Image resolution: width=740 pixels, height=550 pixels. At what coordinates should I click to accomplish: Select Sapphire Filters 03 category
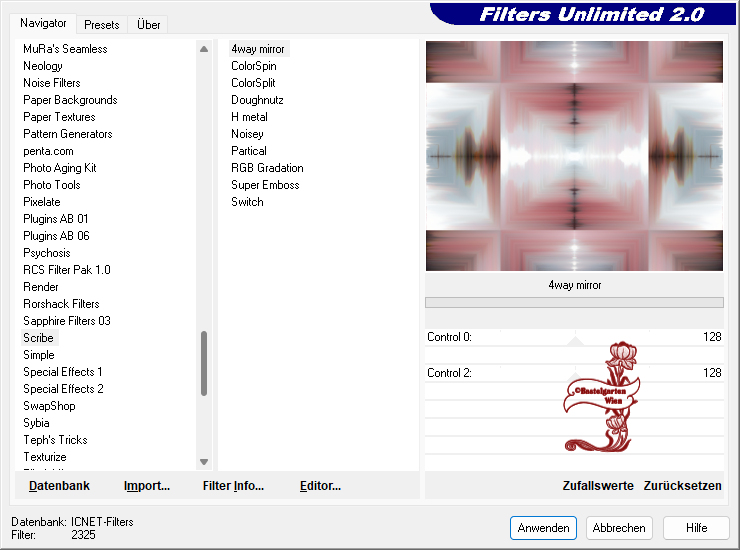tap(67, 321)
